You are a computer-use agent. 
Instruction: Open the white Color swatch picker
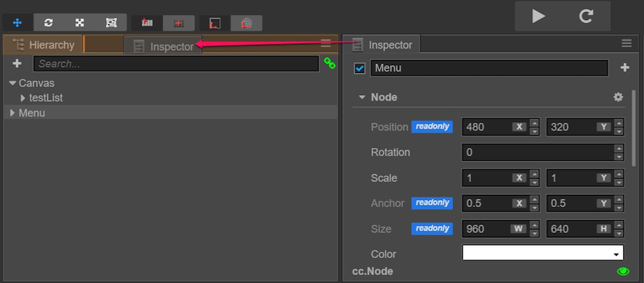(542, 253)
